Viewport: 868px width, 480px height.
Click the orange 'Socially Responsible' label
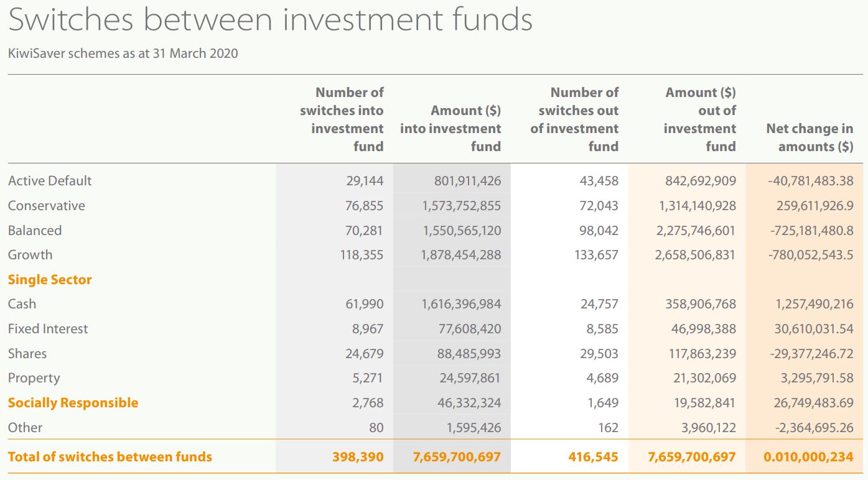coord(73,403)
